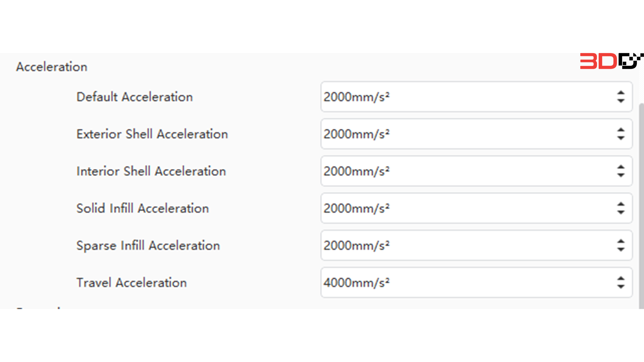Decrease Exterior Shell Acceleration with down arrow
Image resolution: width=644 pixels, height=362 pixels.
coord(622,138)
